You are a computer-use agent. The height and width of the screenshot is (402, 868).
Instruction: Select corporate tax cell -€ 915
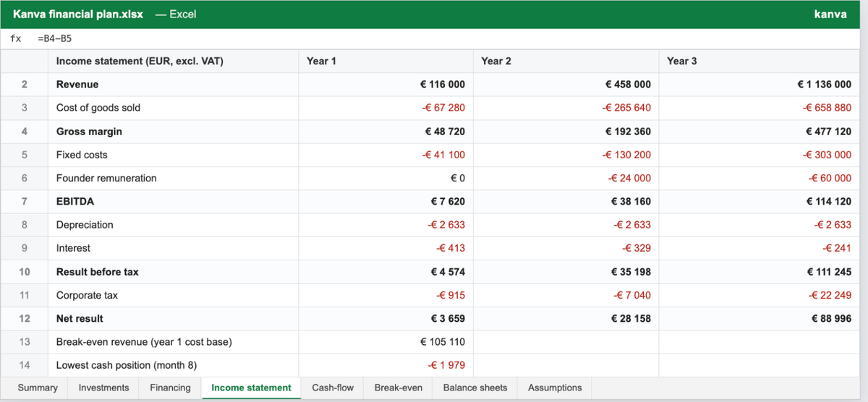pyautogui.click(x=385, y=295)
